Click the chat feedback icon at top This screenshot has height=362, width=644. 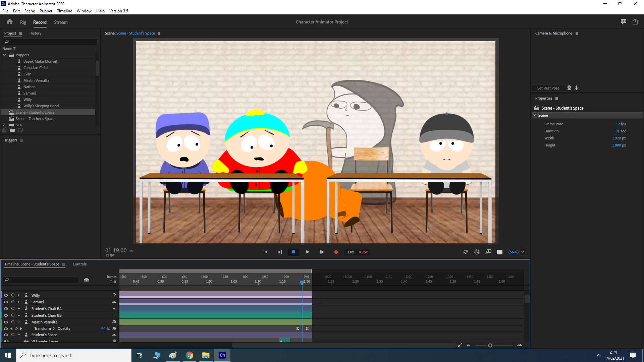[x=624, y=22]
